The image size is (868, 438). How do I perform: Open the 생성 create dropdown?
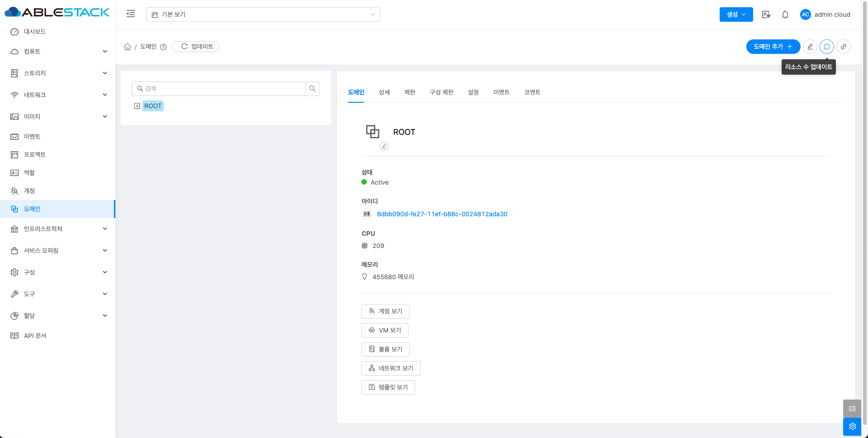pos(736,14)
